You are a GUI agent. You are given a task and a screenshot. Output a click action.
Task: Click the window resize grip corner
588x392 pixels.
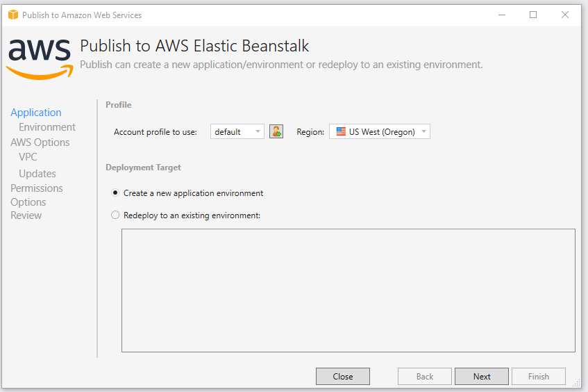[x=577, y=382]
